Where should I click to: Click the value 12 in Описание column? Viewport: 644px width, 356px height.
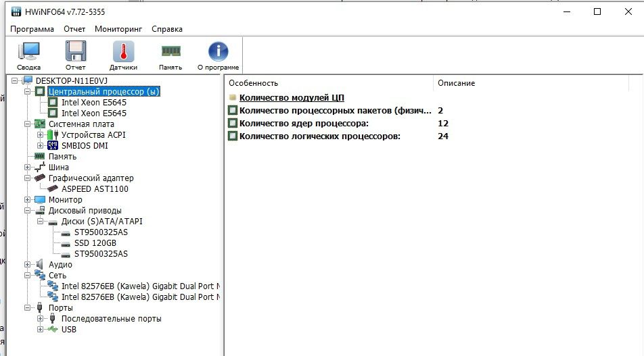click(442, 123)
